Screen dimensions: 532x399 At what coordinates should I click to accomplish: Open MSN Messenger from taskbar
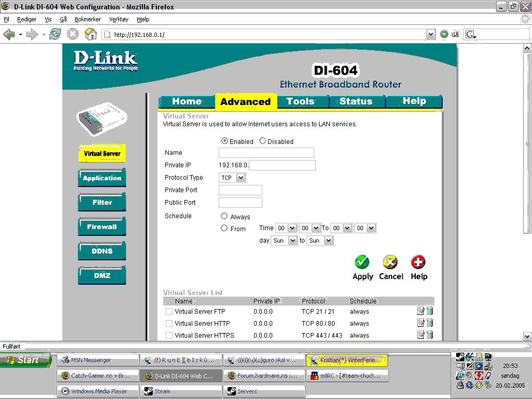click(98, 361)
